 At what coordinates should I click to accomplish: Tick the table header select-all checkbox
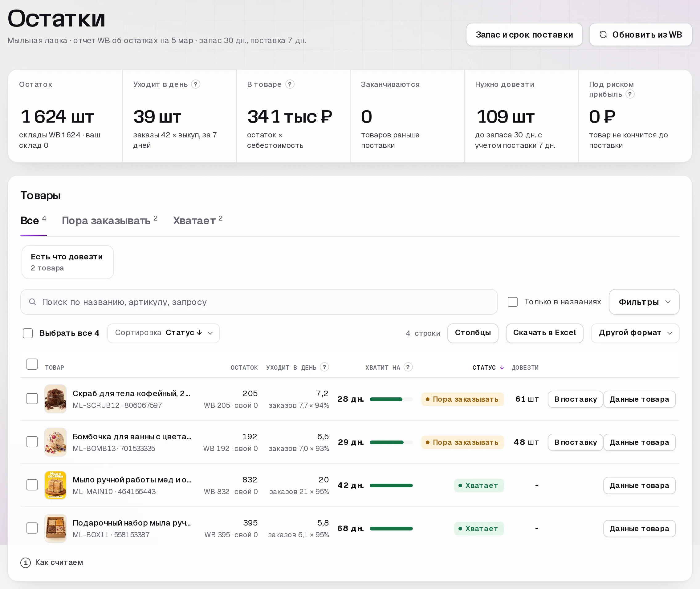click(32, 364)
